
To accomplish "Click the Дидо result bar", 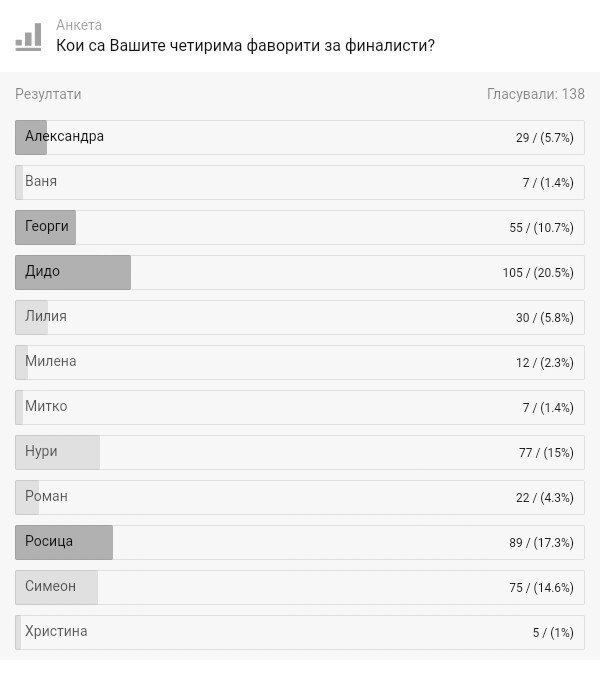I will (300, 272).
